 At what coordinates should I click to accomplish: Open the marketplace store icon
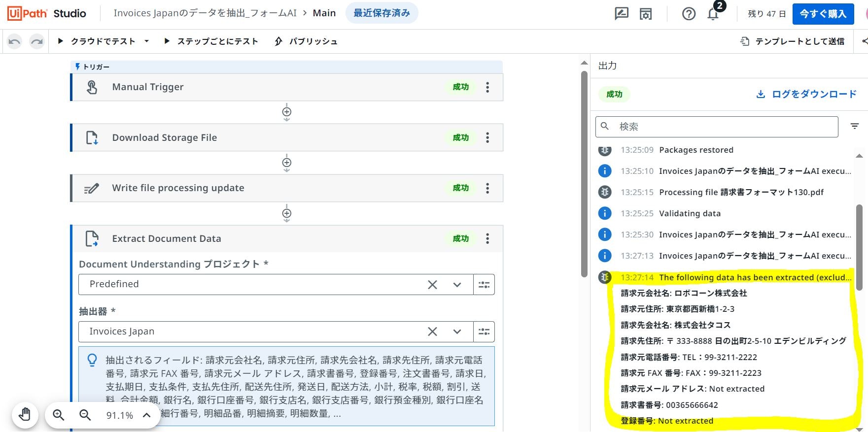pos(646,14)
